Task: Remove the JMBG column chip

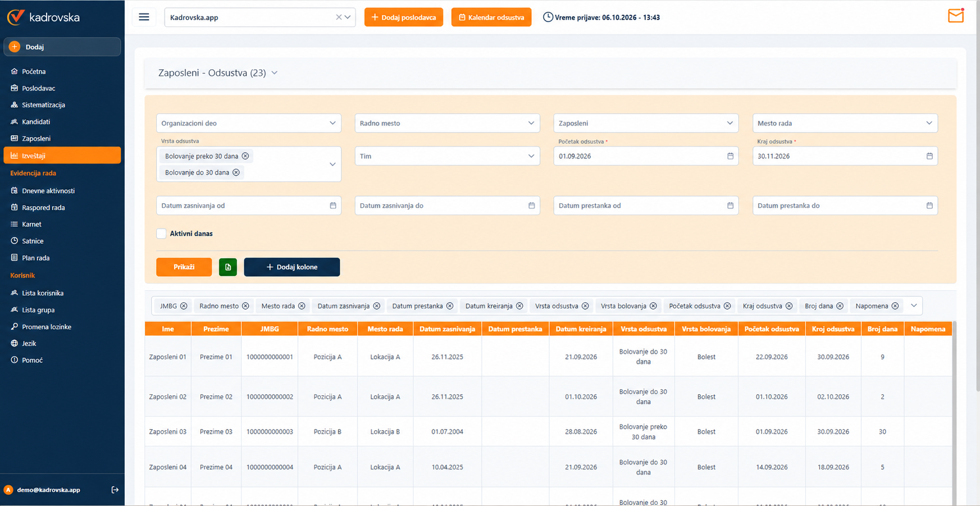Action: pyautogui.click(x=184, y=306)
